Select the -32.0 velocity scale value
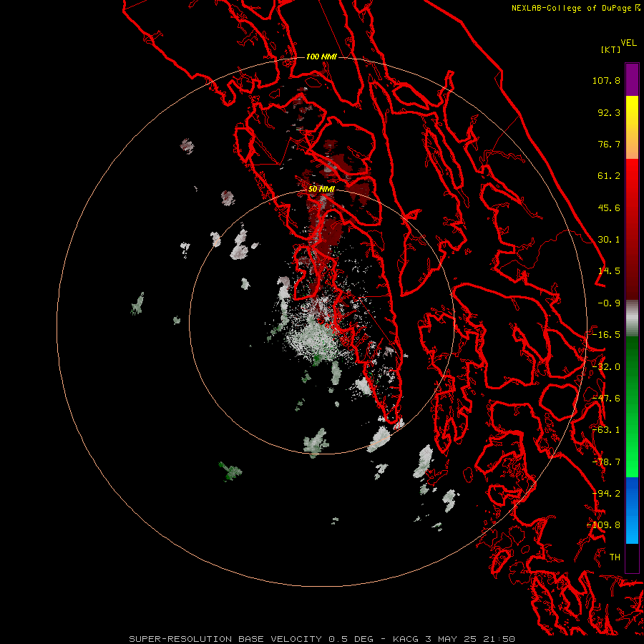The image size is (644, 644). coord(606,367)
